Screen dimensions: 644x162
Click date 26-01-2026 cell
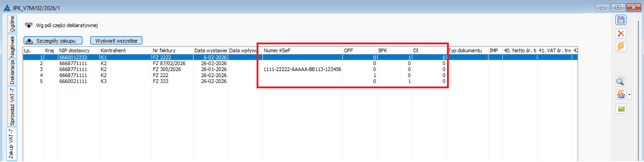pos(213,69)
